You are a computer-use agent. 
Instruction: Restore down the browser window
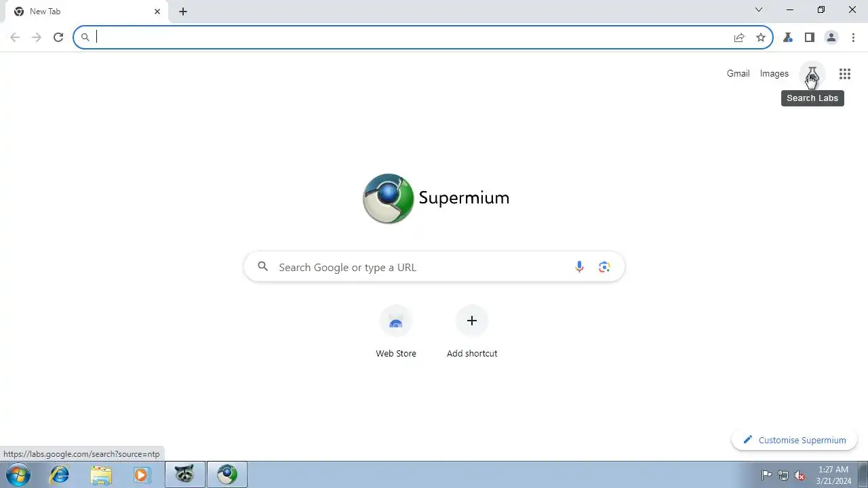tap(821, 9)
